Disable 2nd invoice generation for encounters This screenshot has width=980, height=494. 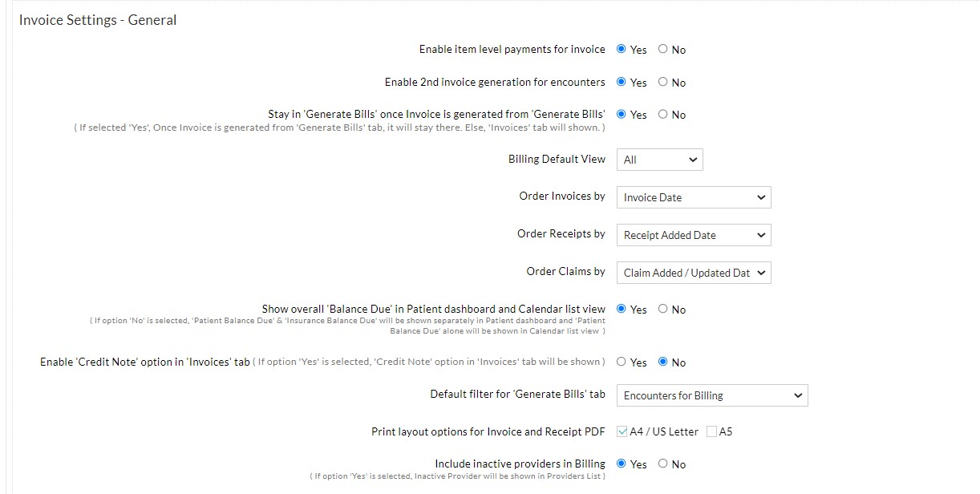662,82
